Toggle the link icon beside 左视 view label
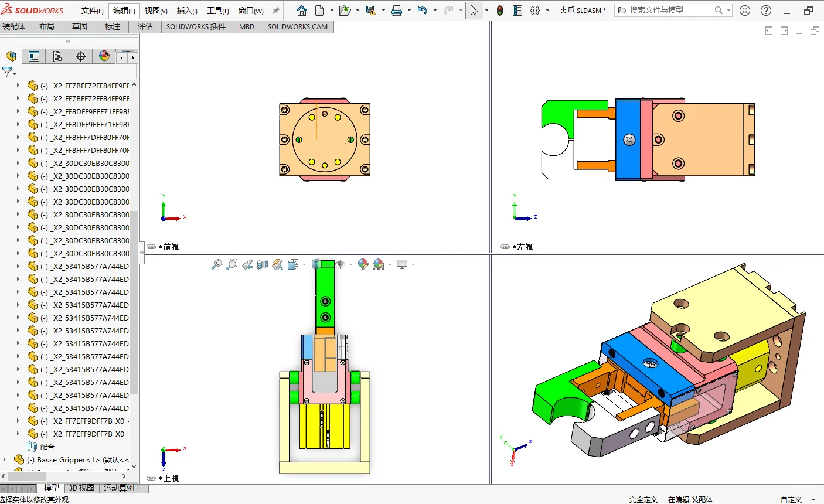 [x=505, y=247]
